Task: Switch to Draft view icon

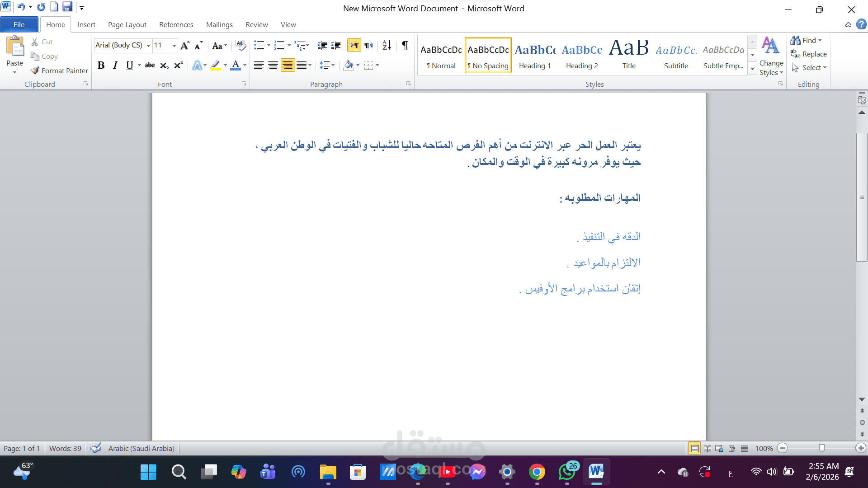Action: point(744,448)
